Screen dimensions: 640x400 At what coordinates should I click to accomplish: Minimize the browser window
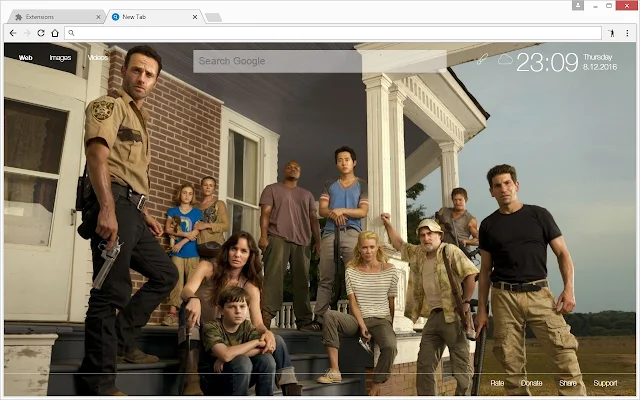pos(595,6)
